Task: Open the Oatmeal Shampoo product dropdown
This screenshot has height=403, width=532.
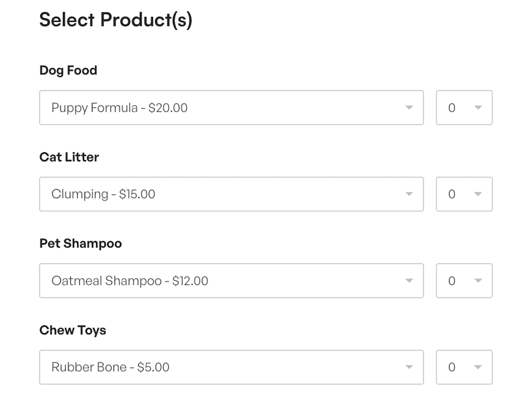Action: pos(231,281)
